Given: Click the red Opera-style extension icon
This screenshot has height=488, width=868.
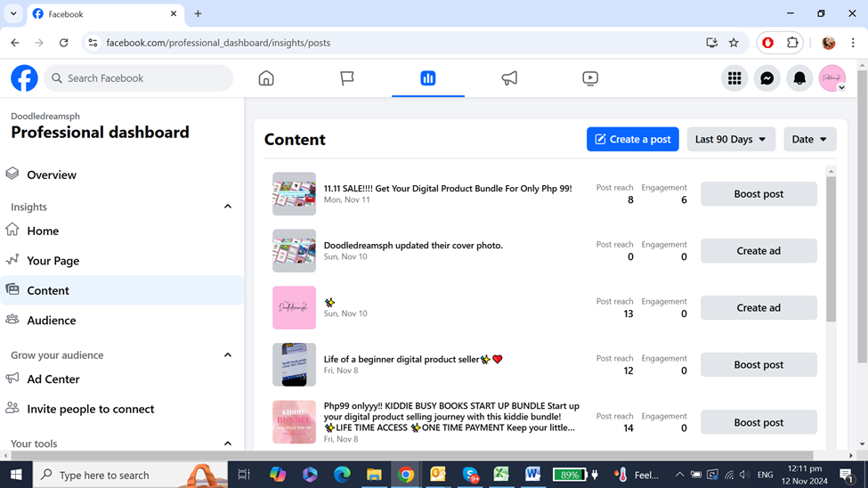Looking at the screenshot, I should click(x=767, y=43).
